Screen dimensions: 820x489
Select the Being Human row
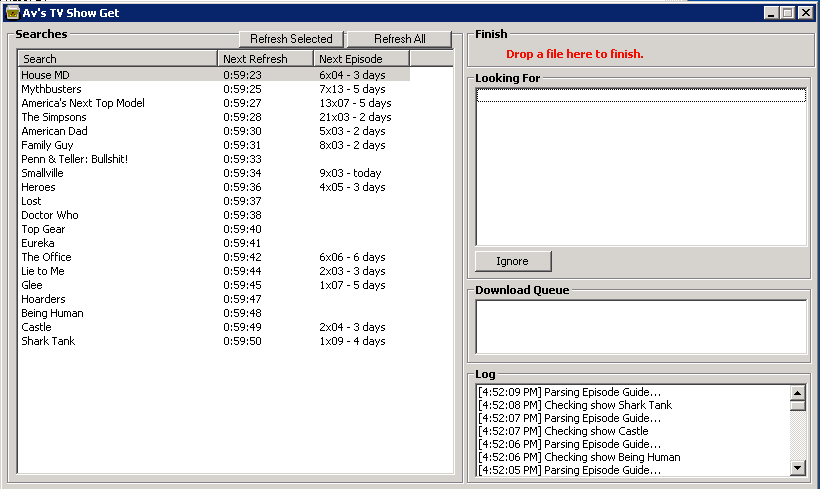(214, 313)
